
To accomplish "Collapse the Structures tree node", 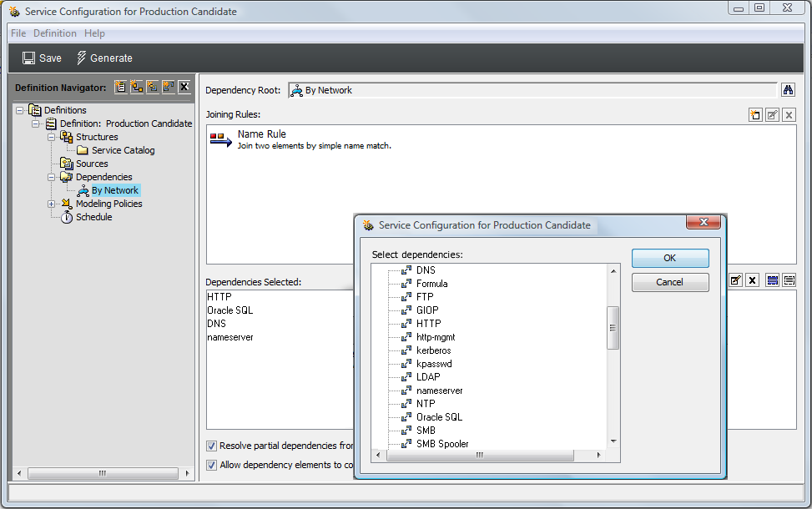I will [51, 137].
